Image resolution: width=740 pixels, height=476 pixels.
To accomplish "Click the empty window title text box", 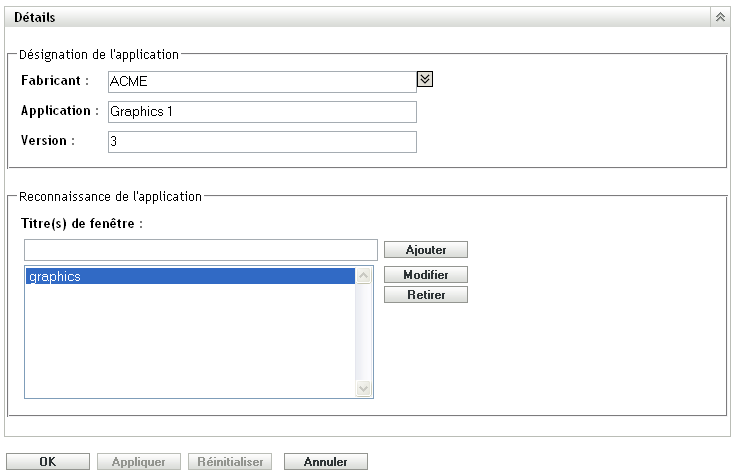I will click(200, 249).
